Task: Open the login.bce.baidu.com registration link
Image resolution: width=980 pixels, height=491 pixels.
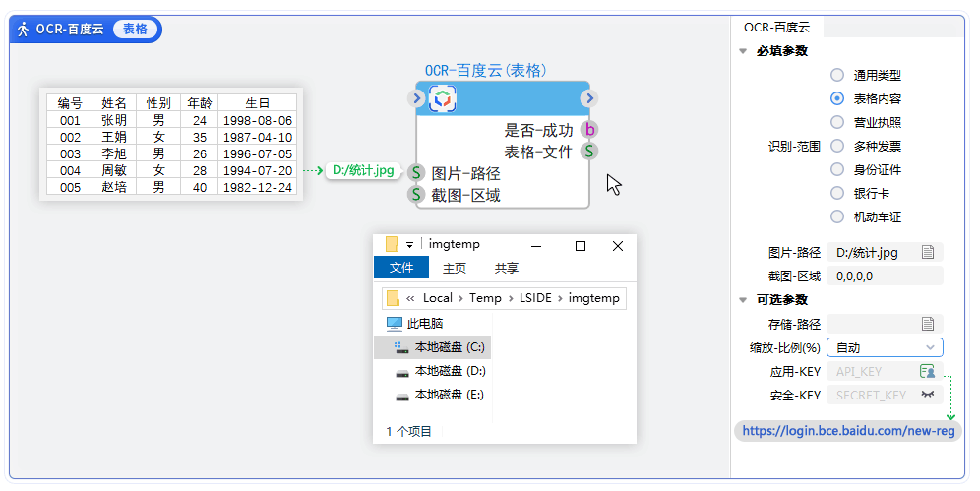Action: pos(847,431)
